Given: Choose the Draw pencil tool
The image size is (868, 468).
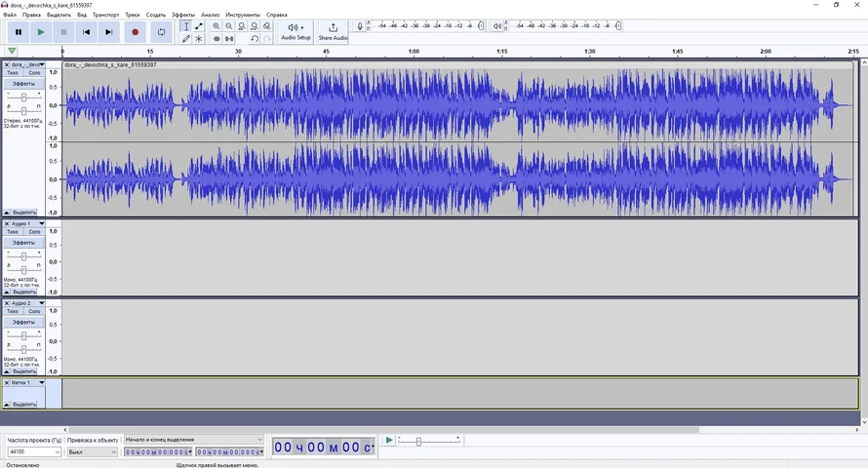Looking at the screenshot, I should tap(186, 39).
